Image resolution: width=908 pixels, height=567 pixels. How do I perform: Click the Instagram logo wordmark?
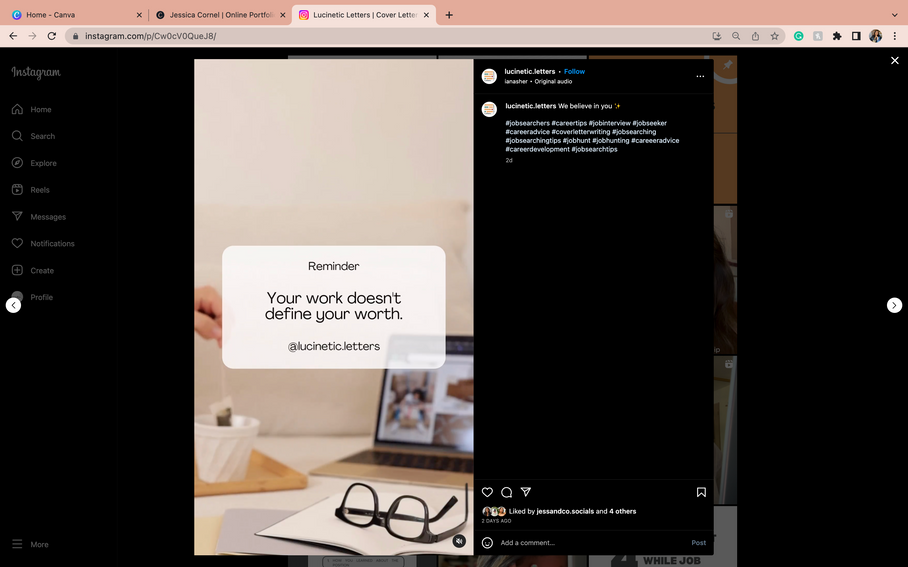coord(36,72)
